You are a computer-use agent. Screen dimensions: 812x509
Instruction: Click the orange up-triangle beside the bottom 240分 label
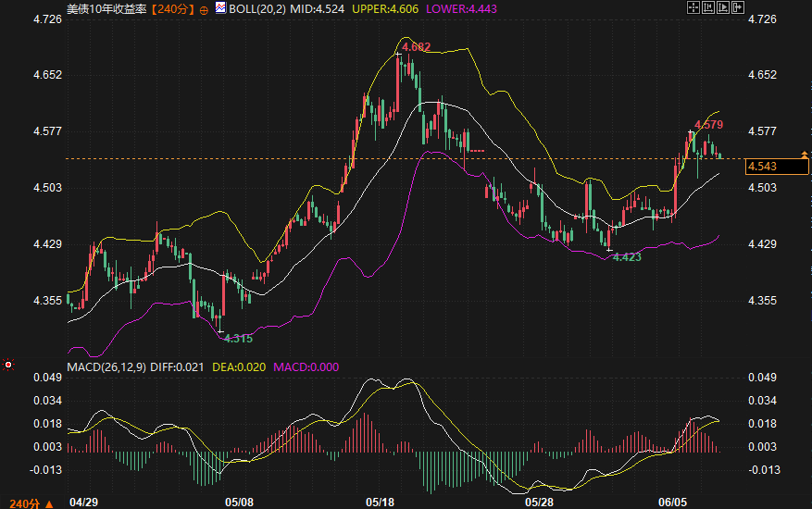tap(49, 503)
